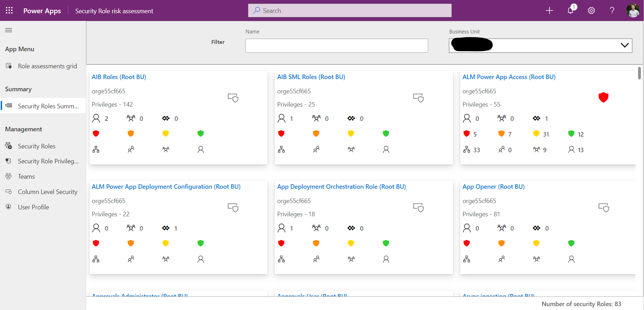This screenshot has width=644, height=310.
Task: Click the Name filter text field
Action: (x=336, y=46)
